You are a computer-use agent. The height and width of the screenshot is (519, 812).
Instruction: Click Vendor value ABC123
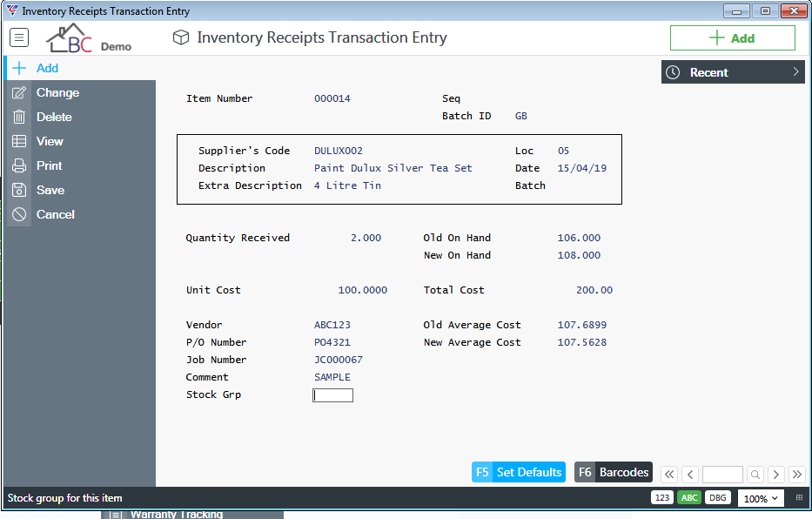[332, 325]
